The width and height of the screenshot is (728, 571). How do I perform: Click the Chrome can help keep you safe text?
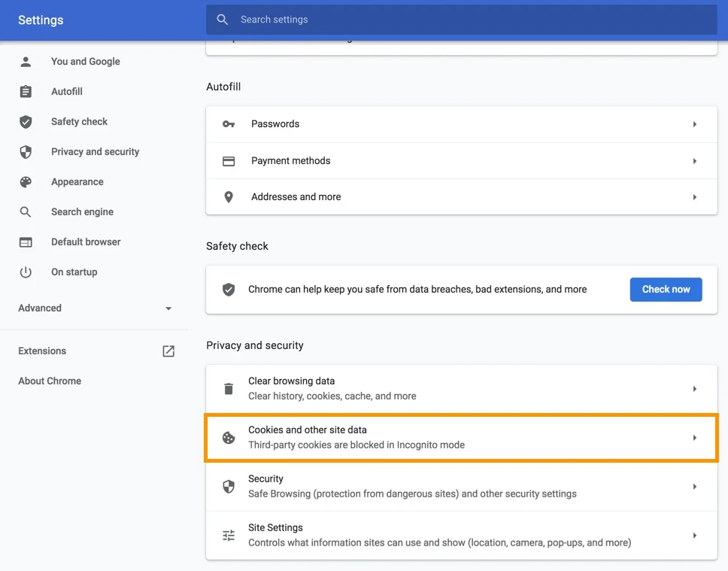point(417,290)
